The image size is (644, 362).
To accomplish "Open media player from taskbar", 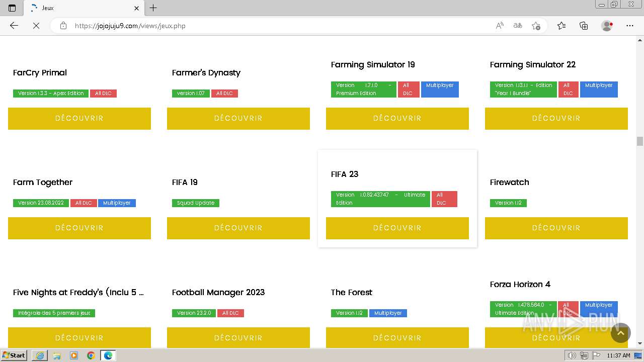I will [x=74, y=355].
